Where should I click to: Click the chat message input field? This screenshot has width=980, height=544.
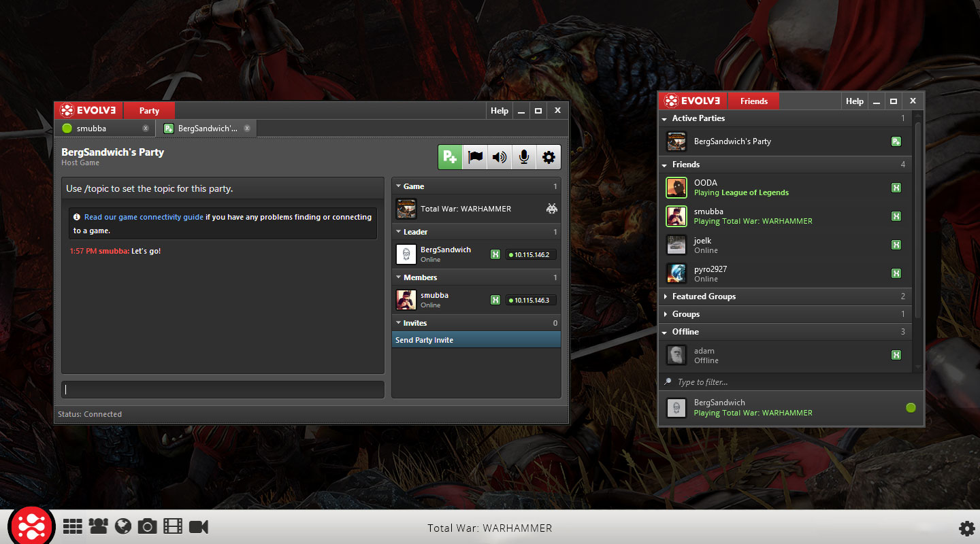[223, 390]
